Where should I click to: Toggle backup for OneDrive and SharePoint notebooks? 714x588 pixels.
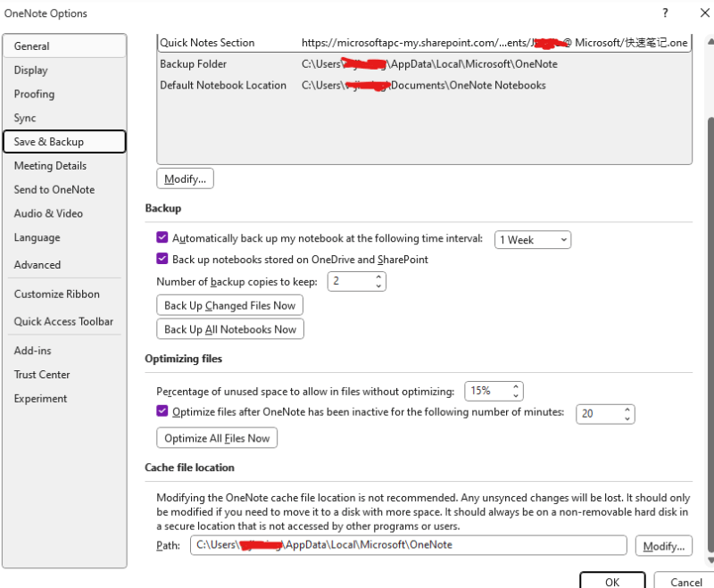[162, 258]
